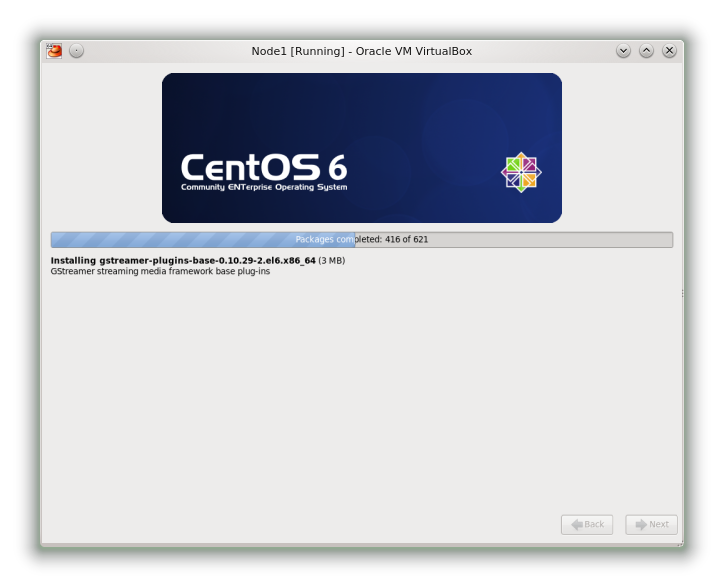
Task: Minimize the Node1 VirtualBox window
Action: tap(623, 51)
